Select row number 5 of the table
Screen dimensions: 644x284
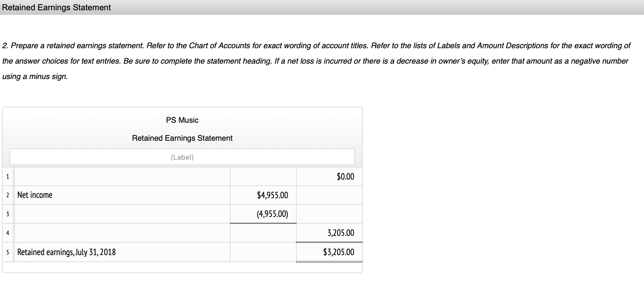point(7,252)
